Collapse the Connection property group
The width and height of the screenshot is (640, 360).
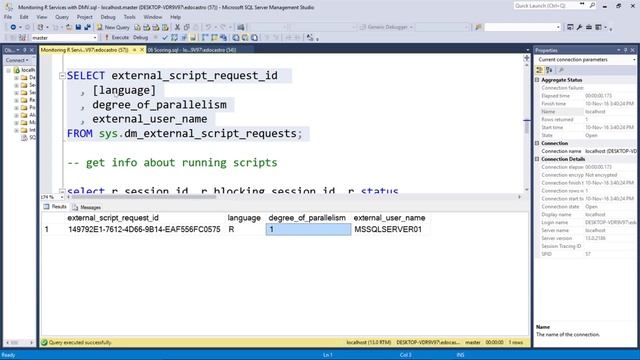click(x=537, y=143)
